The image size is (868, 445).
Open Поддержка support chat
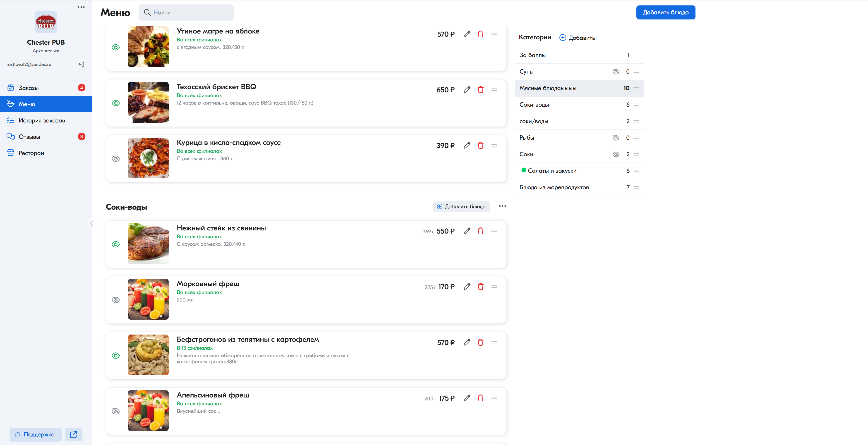[35, 434]
